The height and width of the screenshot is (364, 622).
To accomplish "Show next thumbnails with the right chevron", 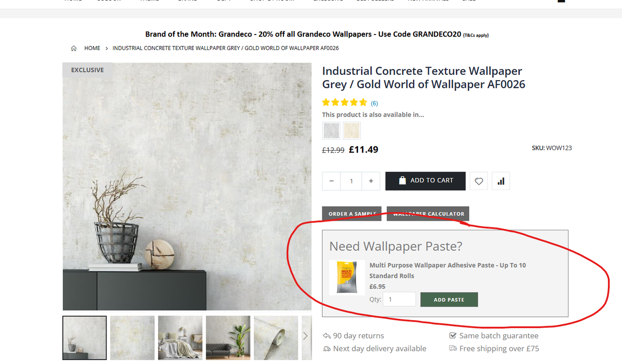I will click(x=305, y=336).
